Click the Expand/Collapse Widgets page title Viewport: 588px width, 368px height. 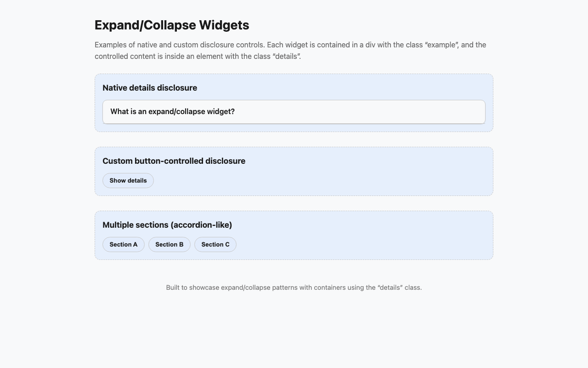pos(171,26)
